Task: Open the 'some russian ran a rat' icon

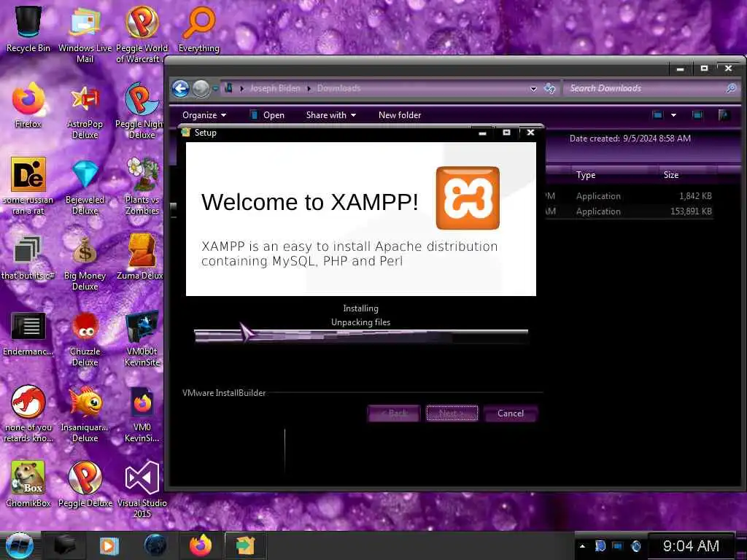Action: (x=28, y=186)
